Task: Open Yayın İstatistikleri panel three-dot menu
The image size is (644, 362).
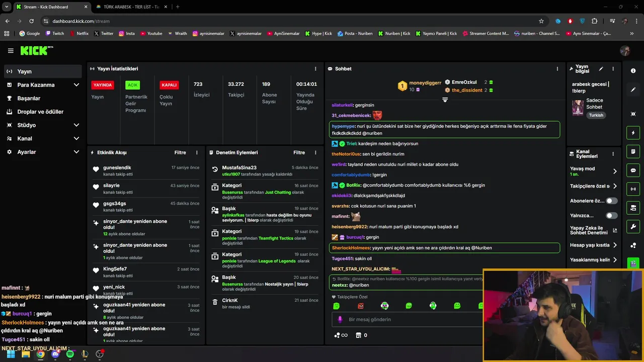Action: 315,68
